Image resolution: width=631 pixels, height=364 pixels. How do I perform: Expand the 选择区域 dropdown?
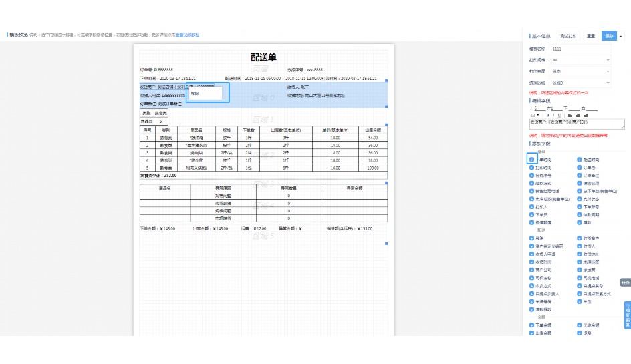(x=580, y=82)
